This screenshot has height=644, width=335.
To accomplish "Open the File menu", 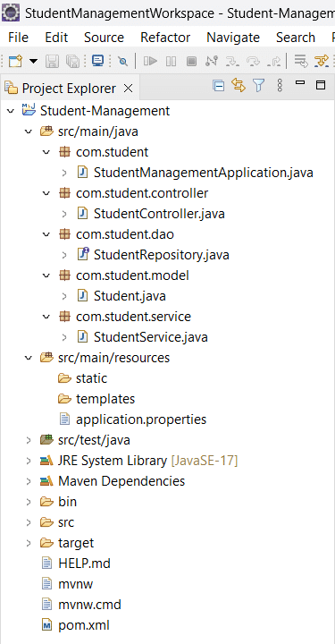I will pyautogui.click(x=18, y=38).
